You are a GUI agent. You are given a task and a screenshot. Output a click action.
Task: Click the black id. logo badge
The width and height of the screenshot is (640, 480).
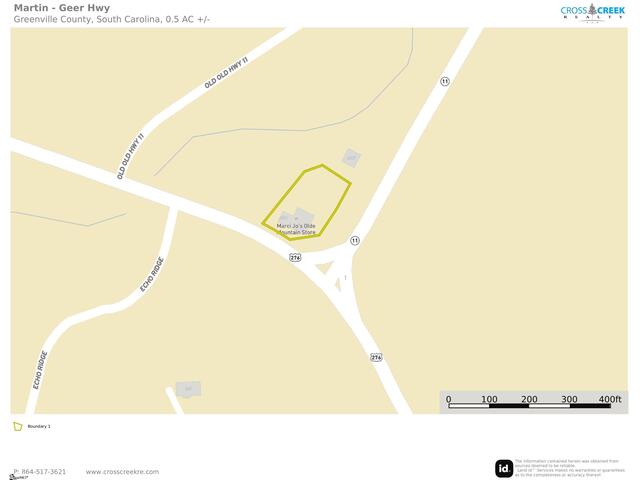tap(504, 468)
